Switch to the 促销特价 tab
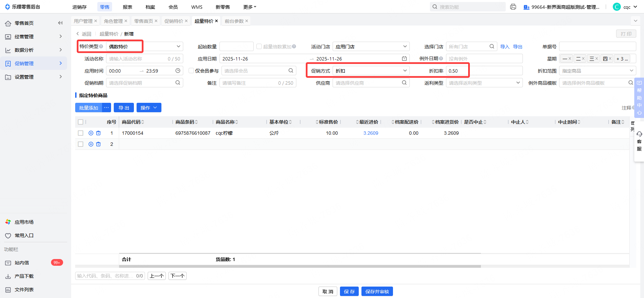The height and width of the screenshot is (298, 644). tap(174, 21)
